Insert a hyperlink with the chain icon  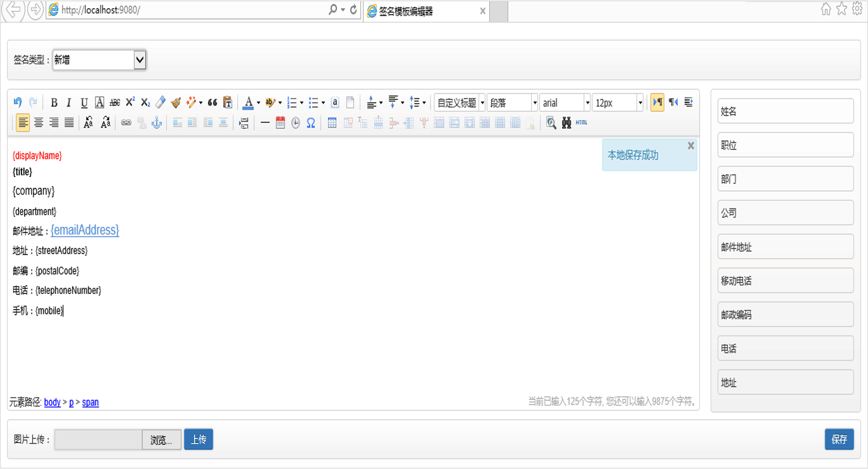point(126,123)
